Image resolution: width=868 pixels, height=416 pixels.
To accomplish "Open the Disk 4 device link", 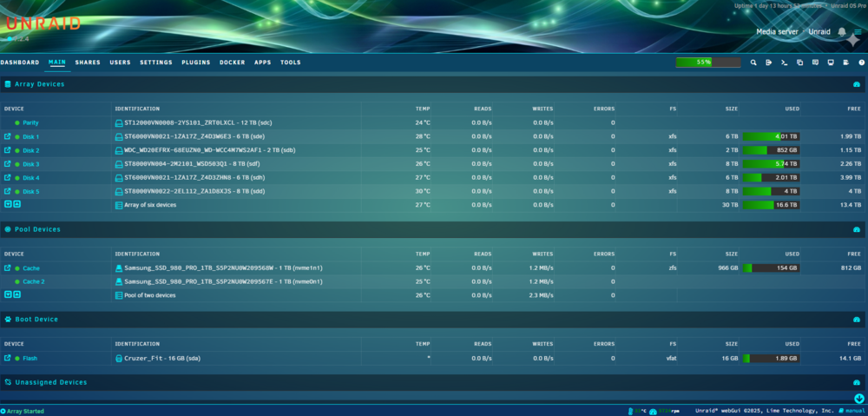I will [x=31, y=178].
